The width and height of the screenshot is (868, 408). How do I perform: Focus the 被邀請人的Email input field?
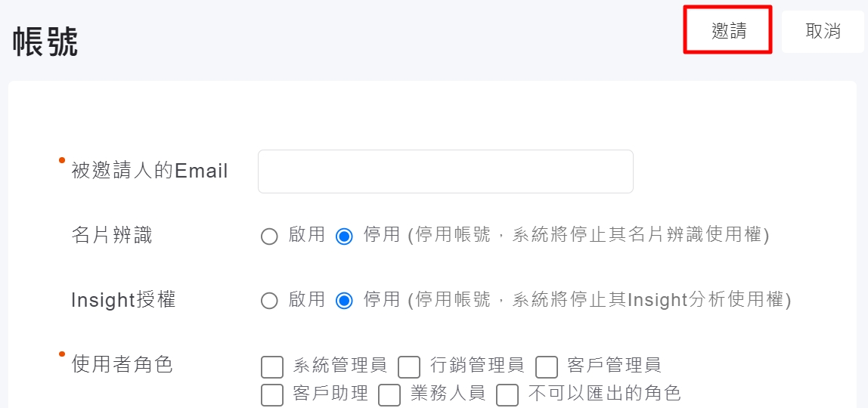pos(445,172)
